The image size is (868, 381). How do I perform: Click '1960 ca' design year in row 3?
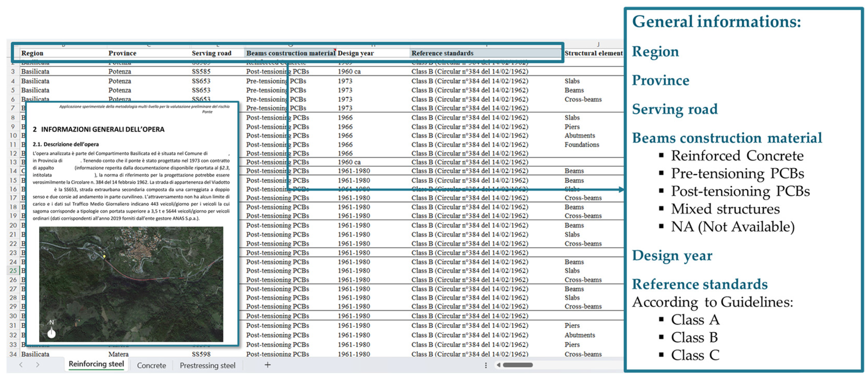coord(349,72)
